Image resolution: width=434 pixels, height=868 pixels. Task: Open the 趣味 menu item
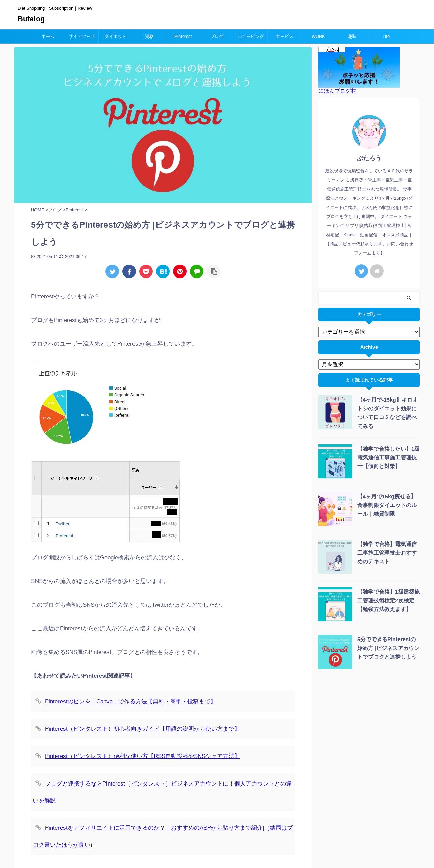point(352,37)
